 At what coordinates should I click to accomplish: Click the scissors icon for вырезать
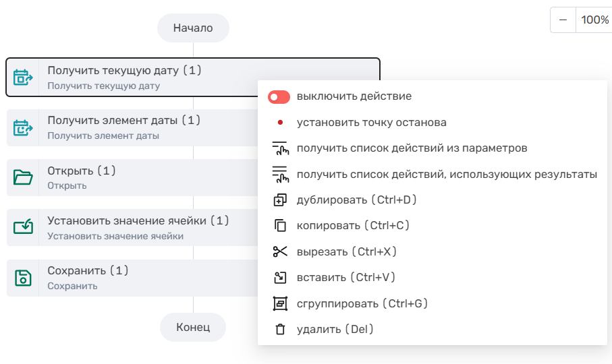coord(279,251)
